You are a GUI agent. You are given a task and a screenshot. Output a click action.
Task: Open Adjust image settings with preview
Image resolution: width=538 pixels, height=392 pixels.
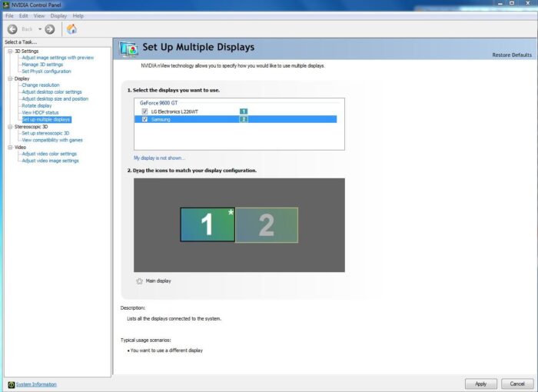58,58
